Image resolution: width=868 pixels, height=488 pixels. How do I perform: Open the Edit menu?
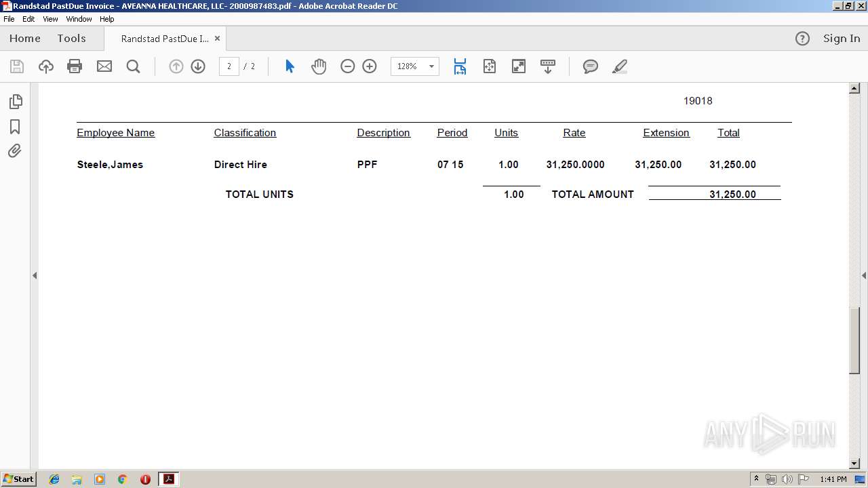28,19
